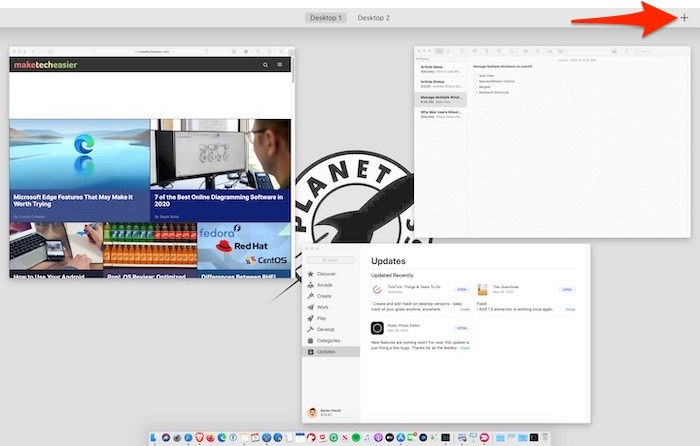
Task: Click The Unarchiver app icon in Updates
Action: point(482,289)
